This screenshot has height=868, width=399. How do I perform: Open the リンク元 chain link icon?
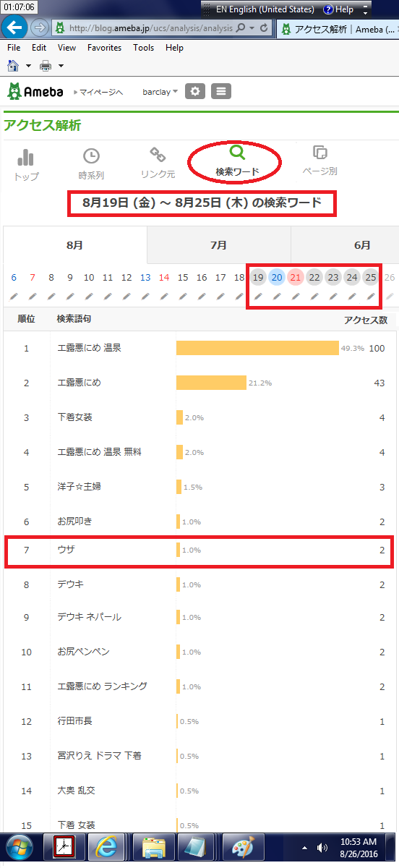(x=157, y=156)
